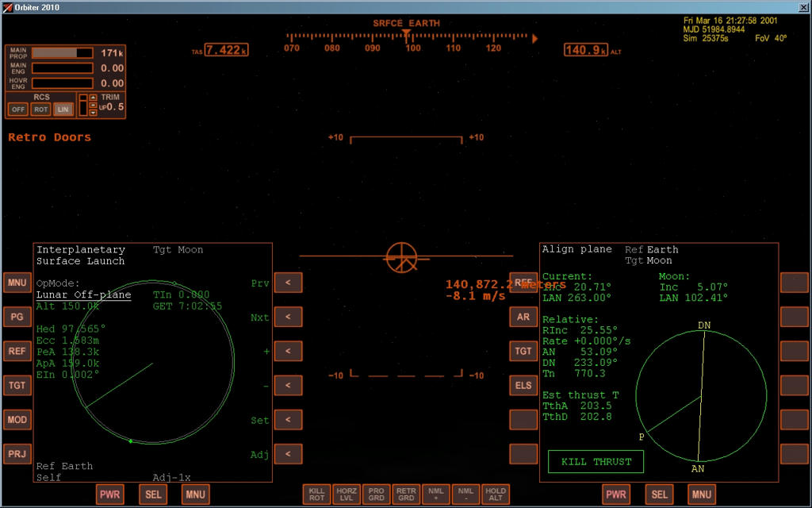
Task: Click the vertical TRIM indicator slider
Action: (82, 106)
